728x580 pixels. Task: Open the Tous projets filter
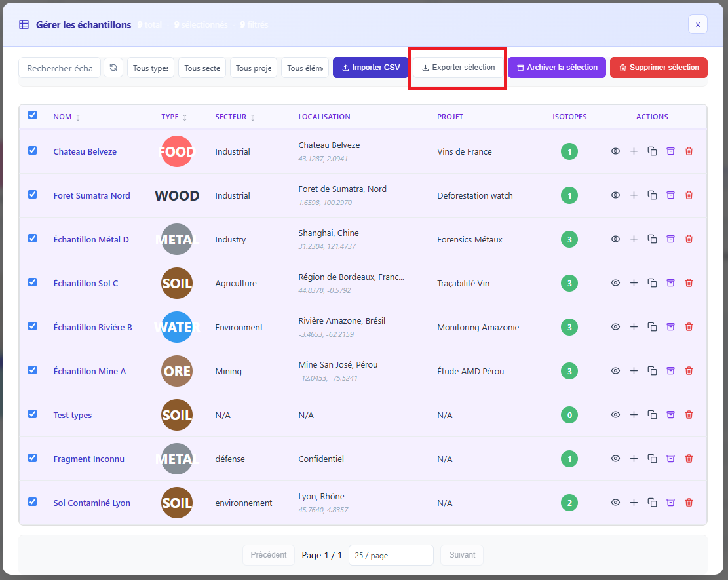pos(253,67)
